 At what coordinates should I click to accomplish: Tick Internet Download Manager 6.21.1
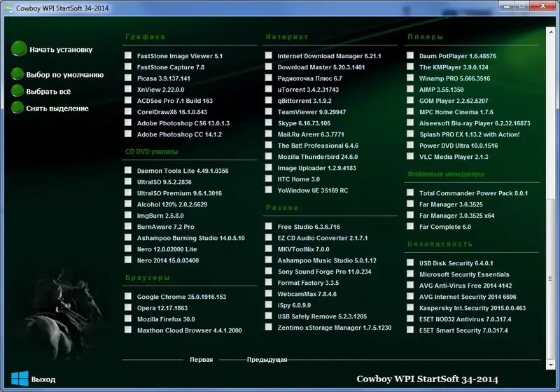pyautogui.click(x=269, y=55)
